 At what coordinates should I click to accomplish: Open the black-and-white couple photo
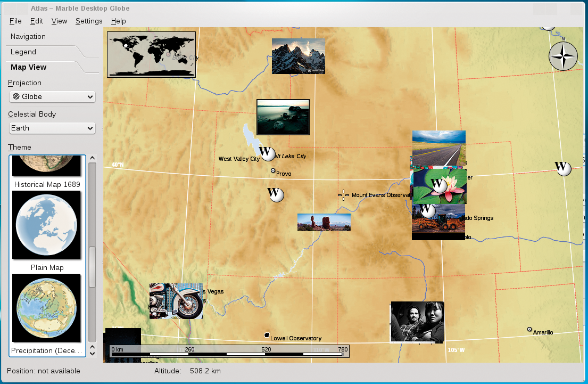point(417,322)
